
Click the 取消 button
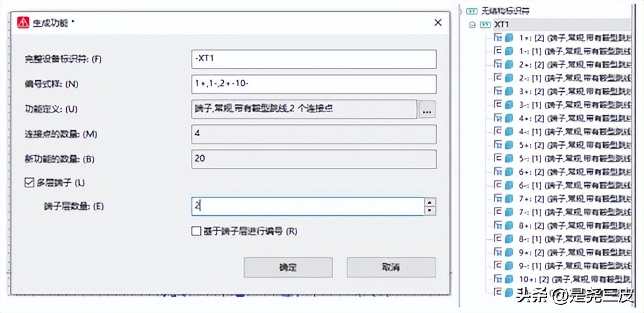(391, 268)
